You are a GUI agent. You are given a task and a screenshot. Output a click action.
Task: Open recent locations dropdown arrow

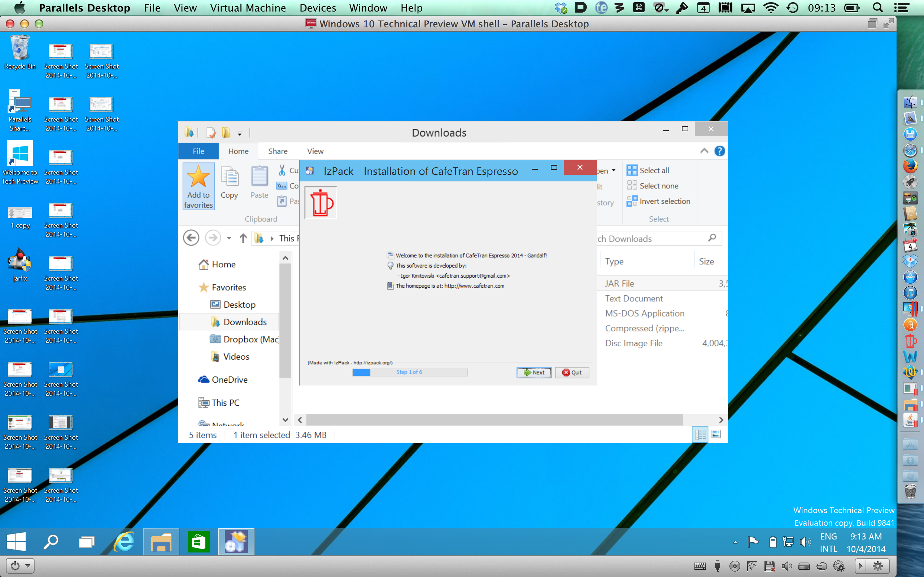pos(229,238)
